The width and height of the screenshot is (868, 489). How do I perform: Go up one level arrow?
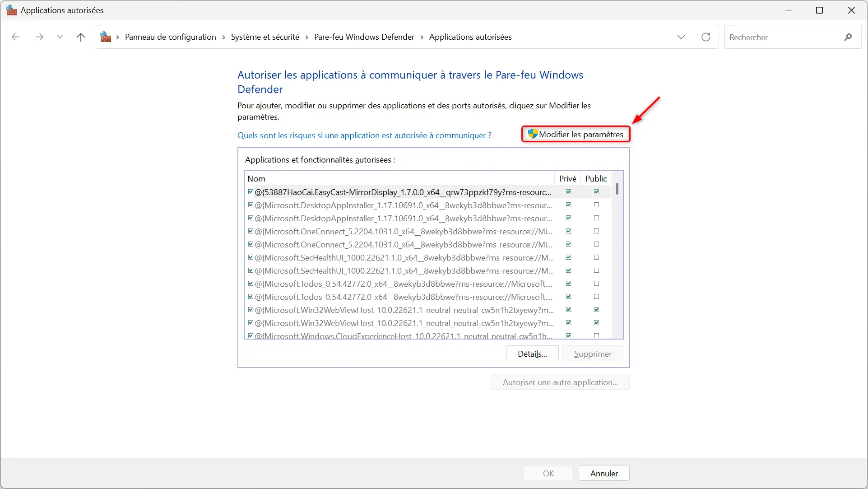tap(81, 37)
